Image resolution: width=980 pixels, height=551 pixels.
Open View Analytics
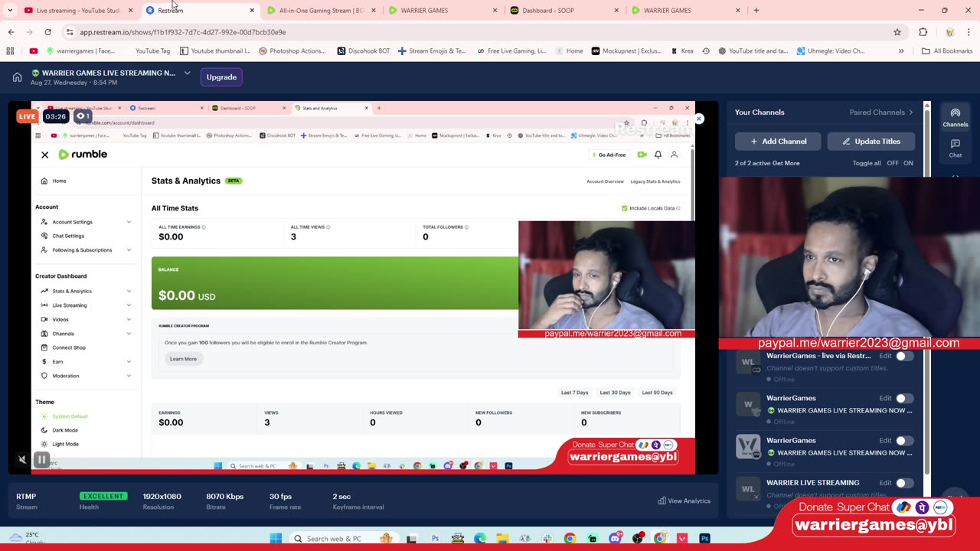684,500
